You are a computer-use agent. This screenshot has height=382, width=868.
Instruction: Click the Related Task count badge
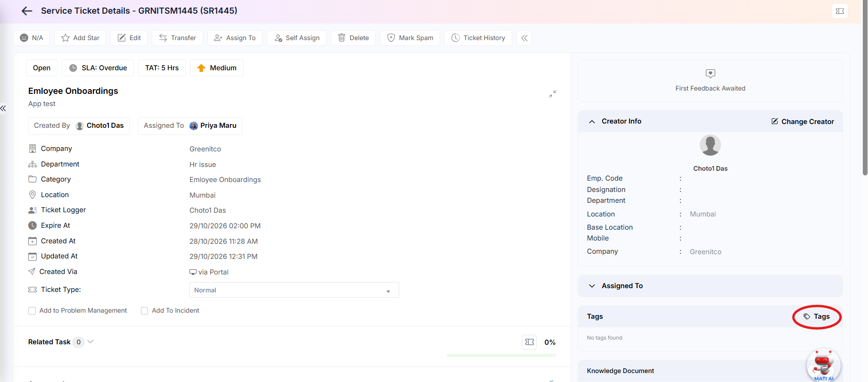[x=79, y=342]
